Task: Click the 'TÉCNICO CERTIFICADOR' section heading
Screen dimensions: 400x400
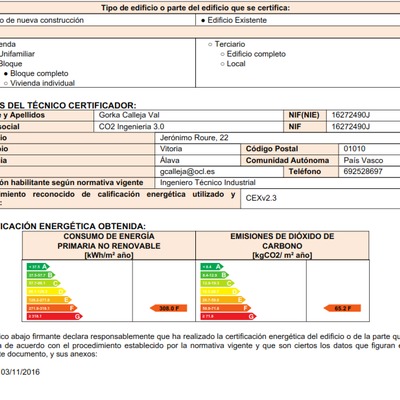Action: click(x=68, y=105)
